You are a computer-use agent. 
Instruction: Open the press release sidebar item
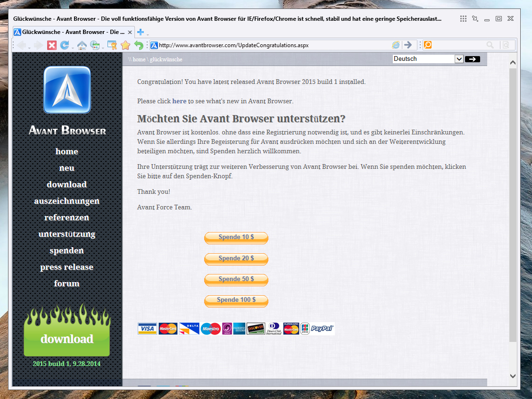tap(67, 267)
